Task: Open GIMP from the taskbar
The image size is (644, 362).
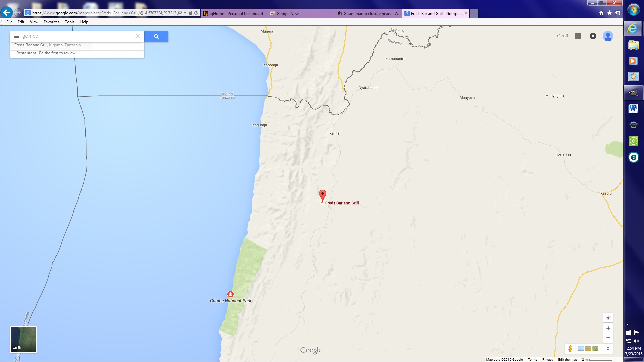Action: [x=633, y=93]
